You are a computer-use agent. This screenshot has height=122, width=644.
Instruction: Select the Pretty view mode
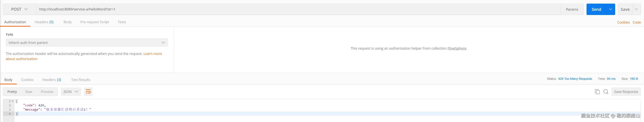click(x=12, y=92)
